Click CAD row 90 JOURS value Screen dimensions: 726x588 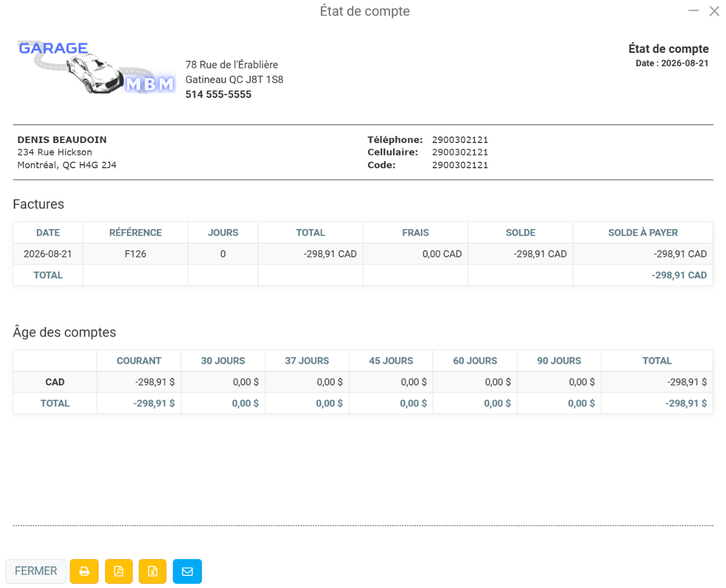click(560, 382)
